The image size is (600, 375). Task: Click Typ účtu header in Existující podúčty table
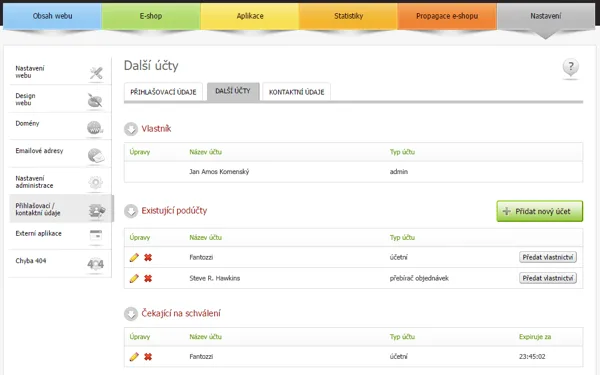pyautogui.click(x=402, y=238)
